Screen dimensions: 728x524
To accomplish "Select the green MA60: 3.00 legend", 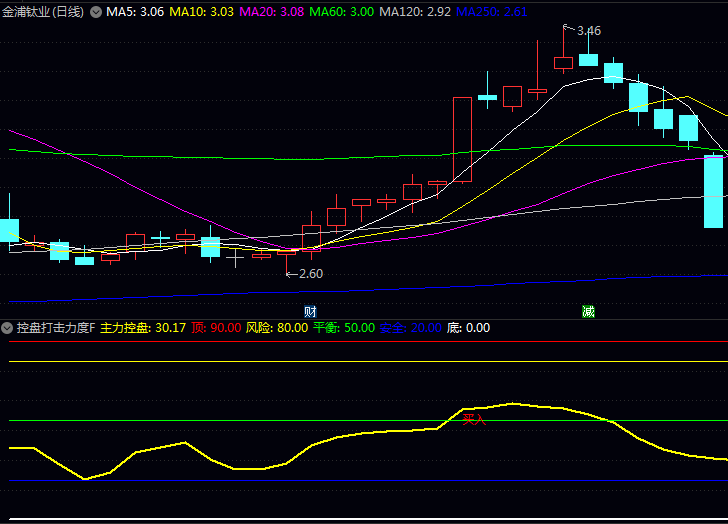I will (x=342, y=12).
